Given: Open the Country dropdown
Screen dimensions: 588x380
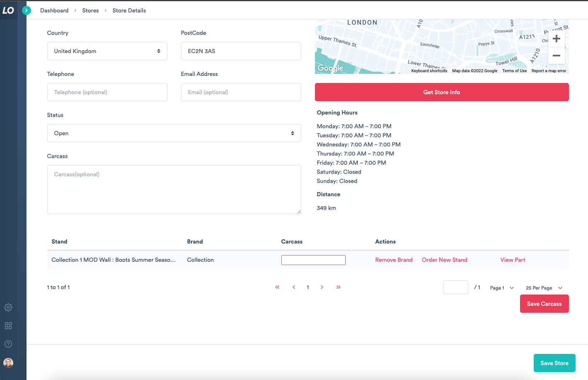Looking at the screenshot, I should (107, 51).
